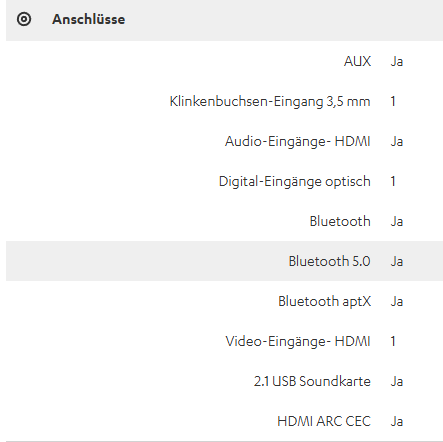Select the 2.1 USB Soundkarte label

[x=312, y=381]
